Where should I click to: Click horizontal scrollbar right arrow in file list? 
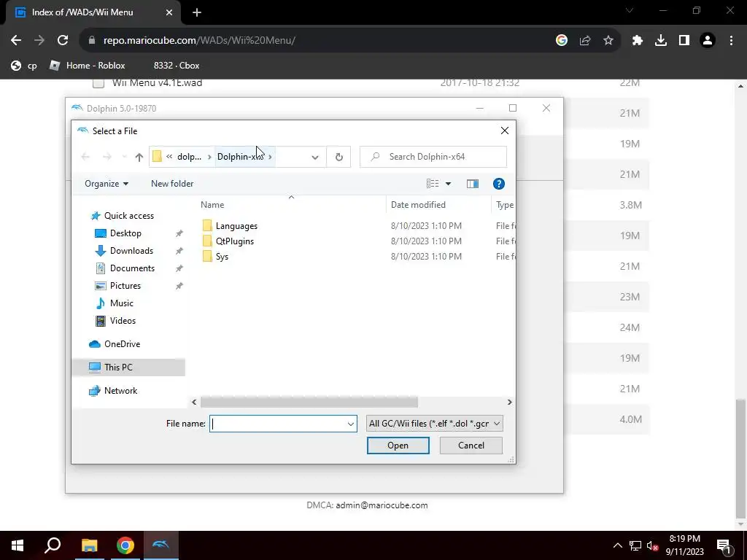click(x=509, y=402)
